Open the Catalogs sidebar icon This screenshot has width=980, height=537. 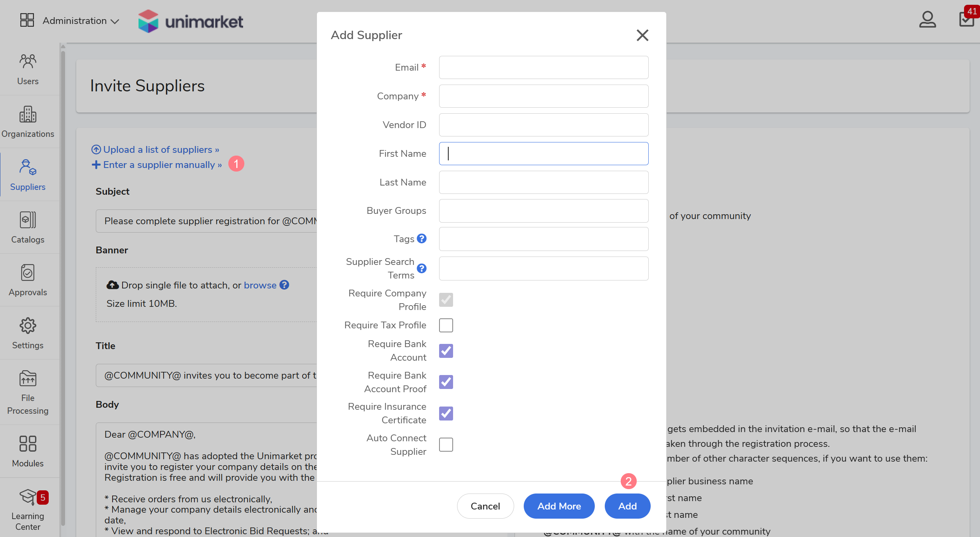coord(28,227)
